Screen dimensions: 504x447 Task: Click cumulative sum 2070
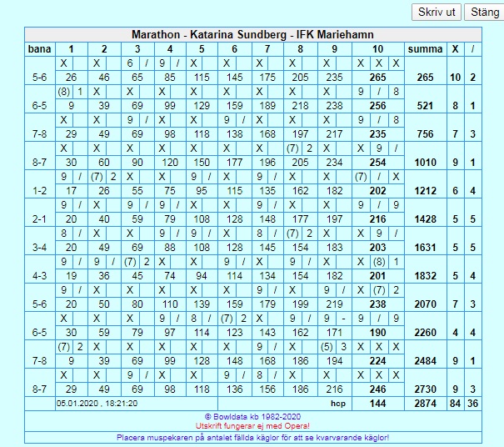point(425,304)
